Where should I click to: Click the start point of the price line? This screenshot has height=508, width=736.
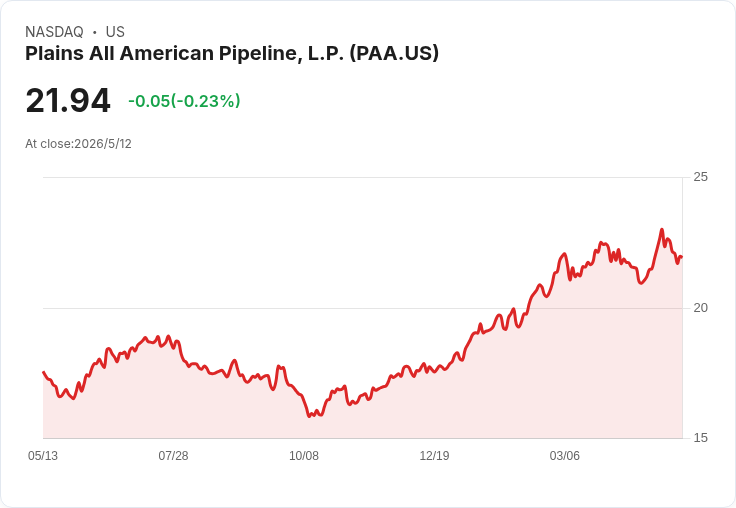(x=44, y=372)
